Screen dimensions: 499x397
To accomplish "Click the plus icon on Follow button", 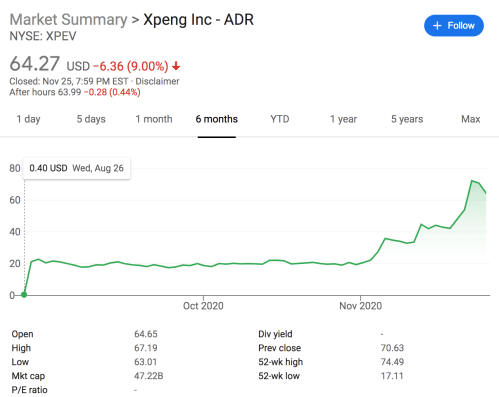I will pyautogui.click(x=437, y=26).
